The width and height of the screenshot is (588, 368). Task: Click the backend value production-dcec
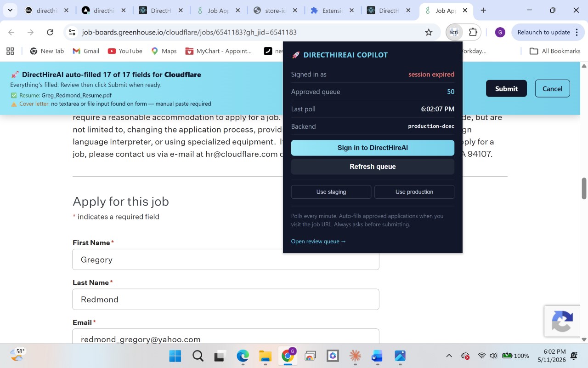(431, 126)
